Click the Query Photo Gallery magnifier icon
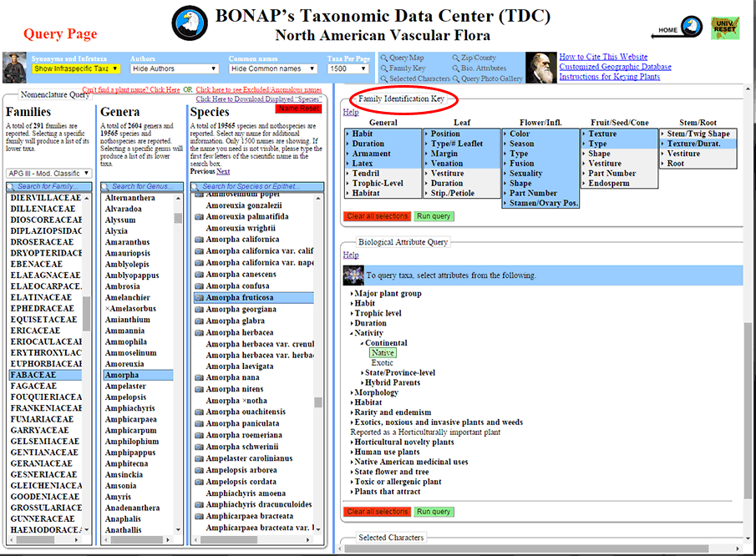 [455, 78]
